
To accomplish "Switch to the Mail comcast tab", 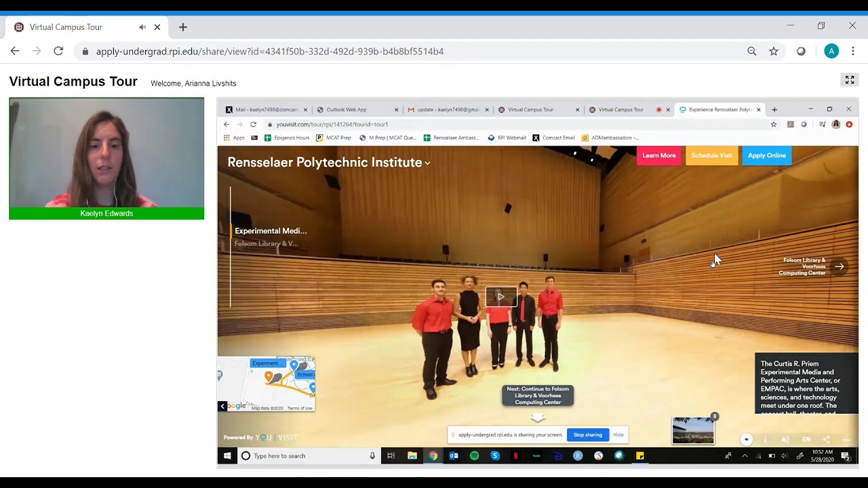I will coord(266,109).
